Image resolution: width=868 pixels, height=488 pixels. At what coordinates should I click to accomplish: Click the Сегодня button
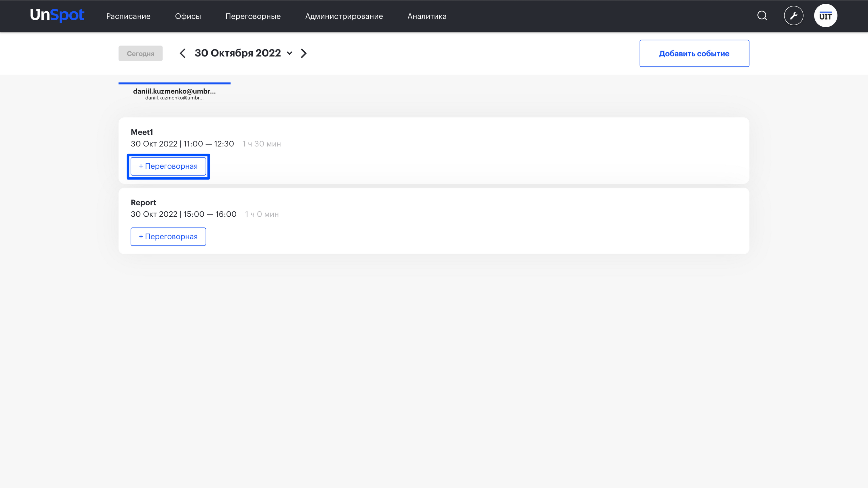(x=140, y=53)
